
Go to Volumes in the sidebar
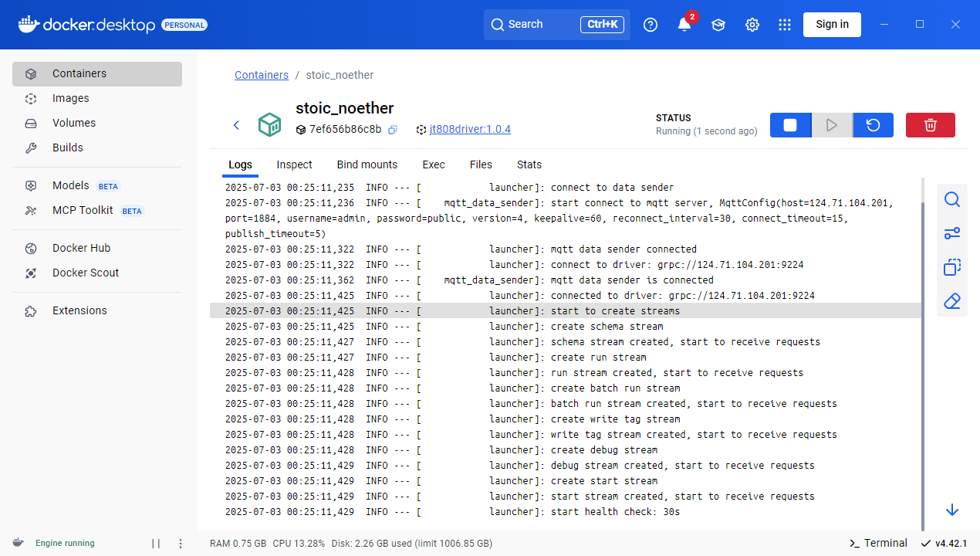pyautogui.click(x=97, y=124)
